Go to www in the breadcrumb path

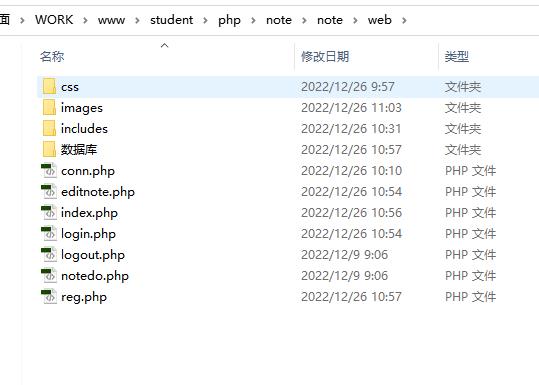coord(111,20)
